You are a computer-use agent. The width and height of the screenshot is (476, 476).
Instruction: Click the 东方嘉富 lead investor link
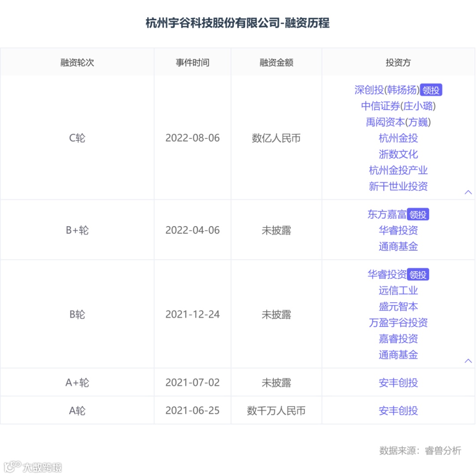click(x=387, y=214)
